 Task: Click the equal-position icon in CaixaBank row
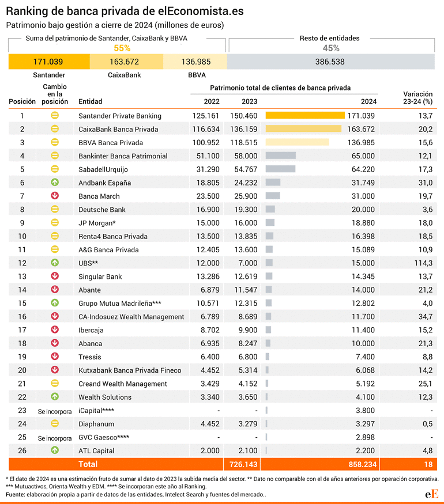coord(55,129)
